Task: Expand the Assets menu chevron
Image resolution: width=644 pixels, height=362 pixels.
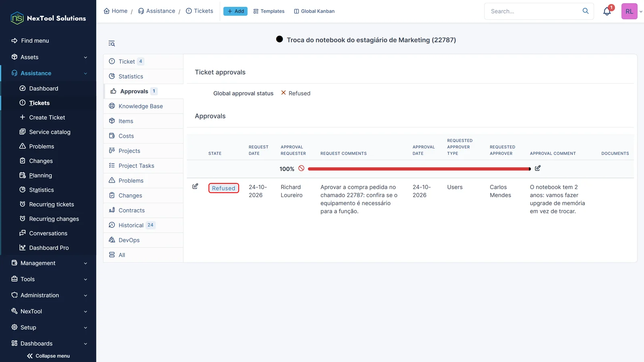Action: coord(85,58)
